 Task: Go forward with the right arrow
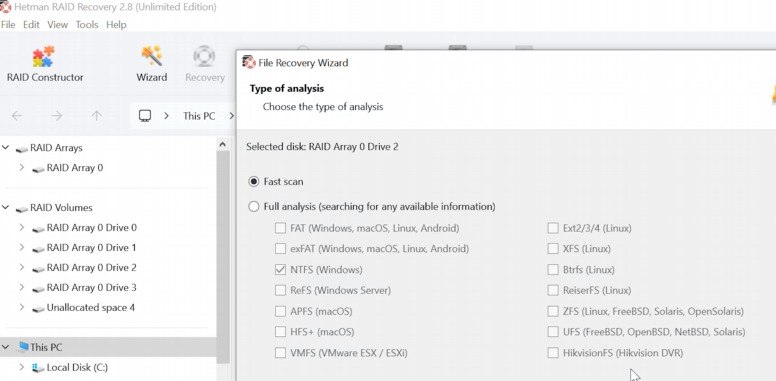[57, 116]
